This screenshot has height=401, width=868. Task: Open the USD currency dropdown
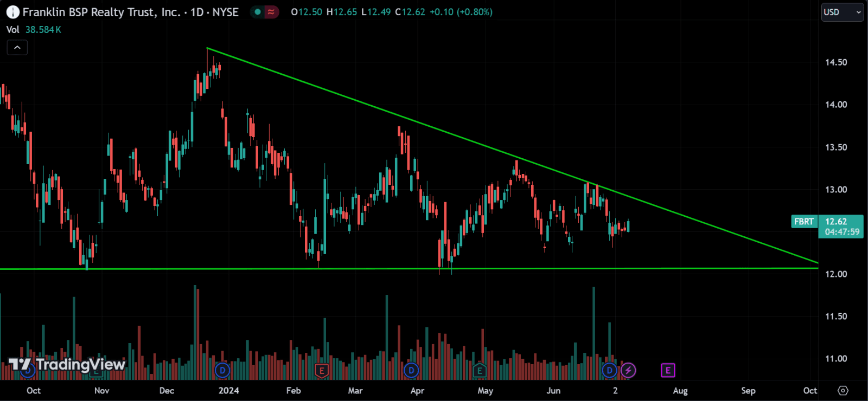(842, 12)
